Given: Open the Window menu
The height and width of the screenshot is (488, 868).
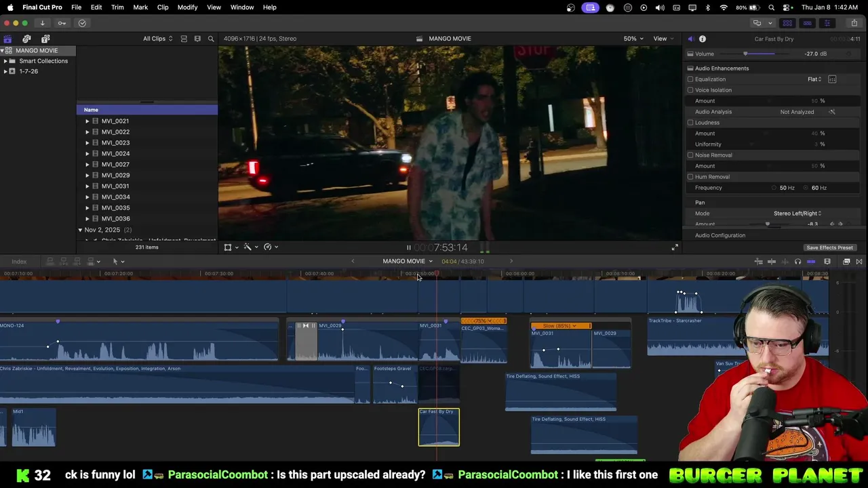Looking at the screenshot, I should tap(242, 7).
